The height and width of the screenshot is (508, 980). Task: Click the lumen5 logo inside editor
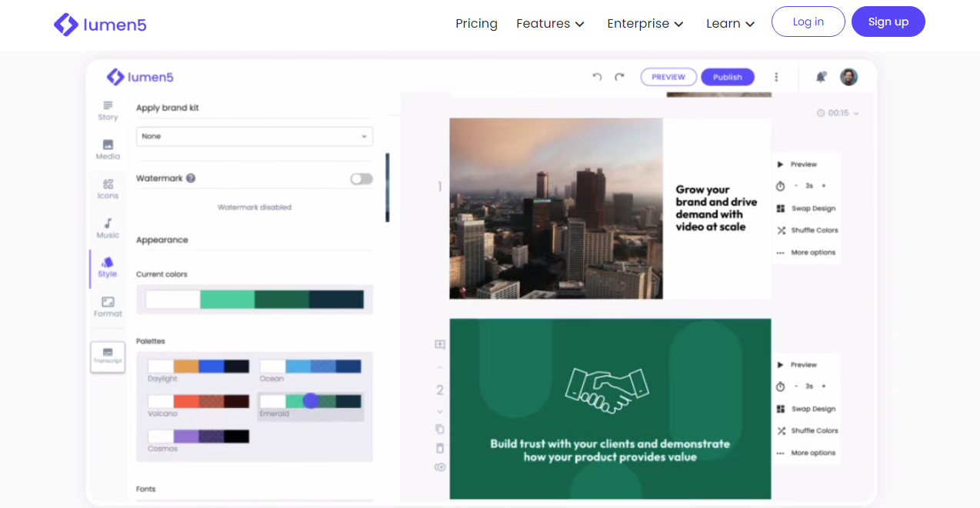(140, 77)
